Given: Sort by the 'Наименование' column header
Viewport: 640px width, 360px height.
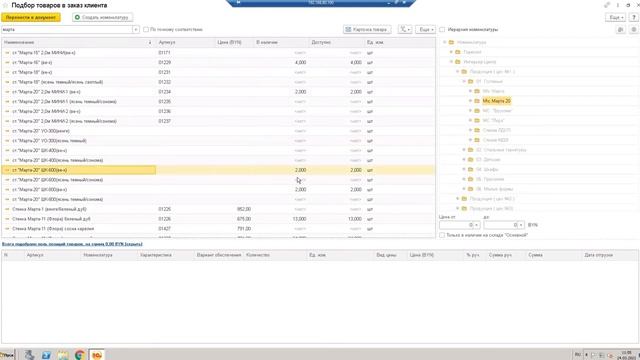Looking at the screenshot, I should pos(78,42).
